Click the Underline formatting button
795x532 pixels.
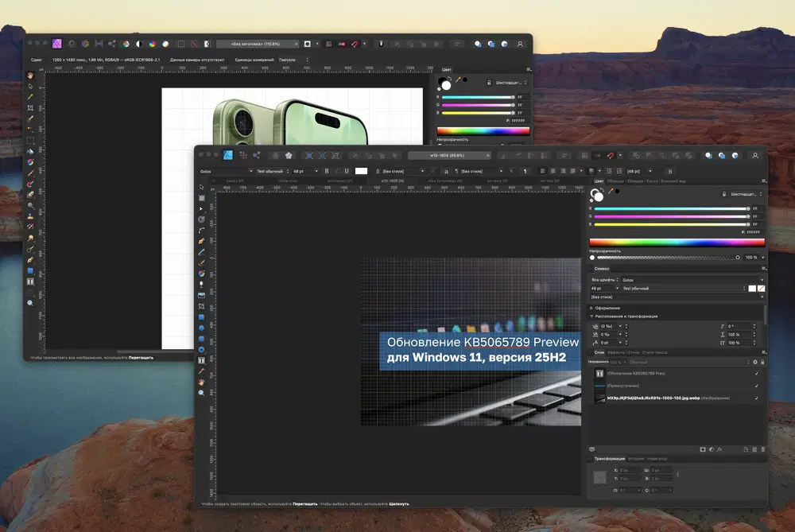346,171
